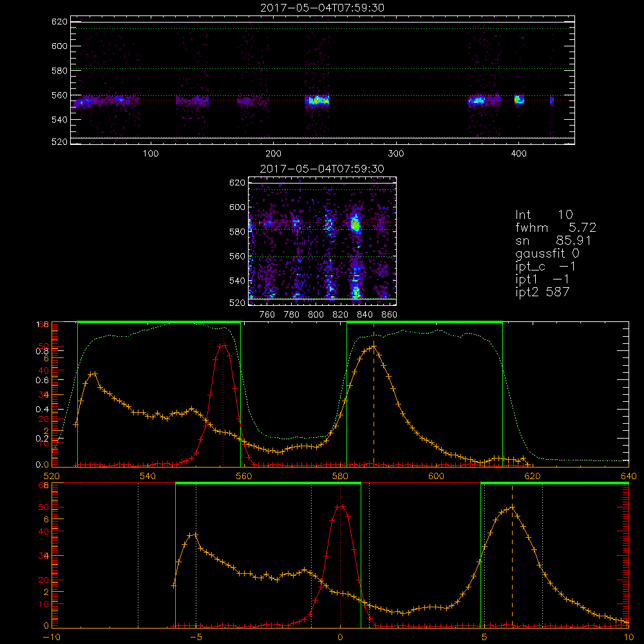This screenshot has height=644, width=644.
Task: Click y-axis label 600 on middle image
Action: (x=238, y=207)
